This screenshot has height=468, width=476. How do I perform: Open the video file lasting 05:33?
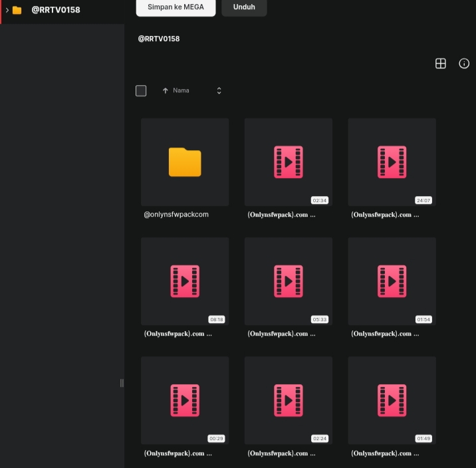coord(288,281)
